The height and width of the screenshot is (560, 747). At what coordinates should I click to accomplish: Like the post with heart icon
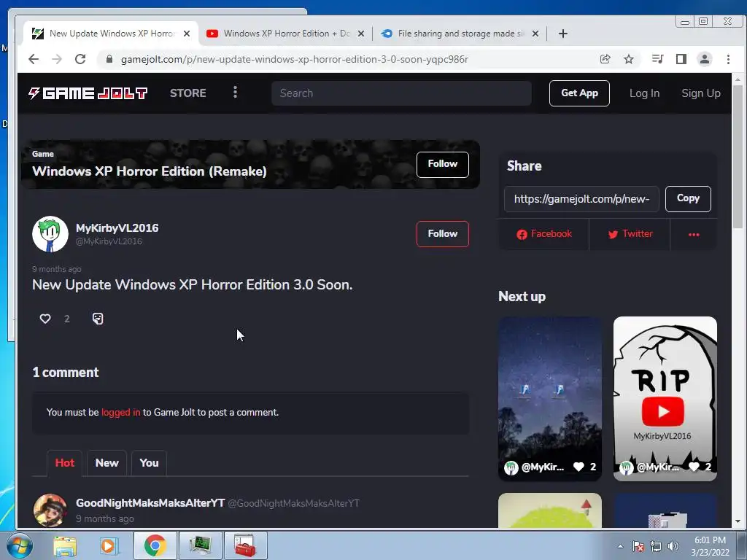tap(45, 319)
